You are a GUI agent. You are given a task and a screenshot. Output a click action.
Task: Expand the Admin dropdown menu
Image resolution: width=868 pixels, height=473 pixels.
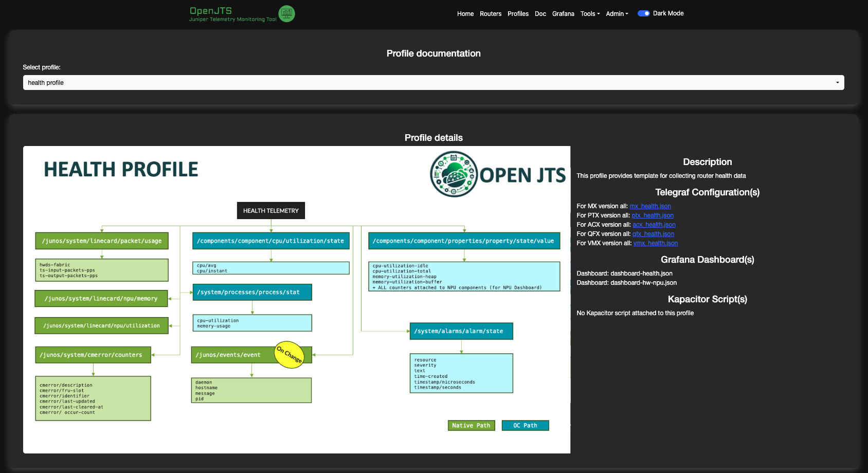click(x=617, y=14)
